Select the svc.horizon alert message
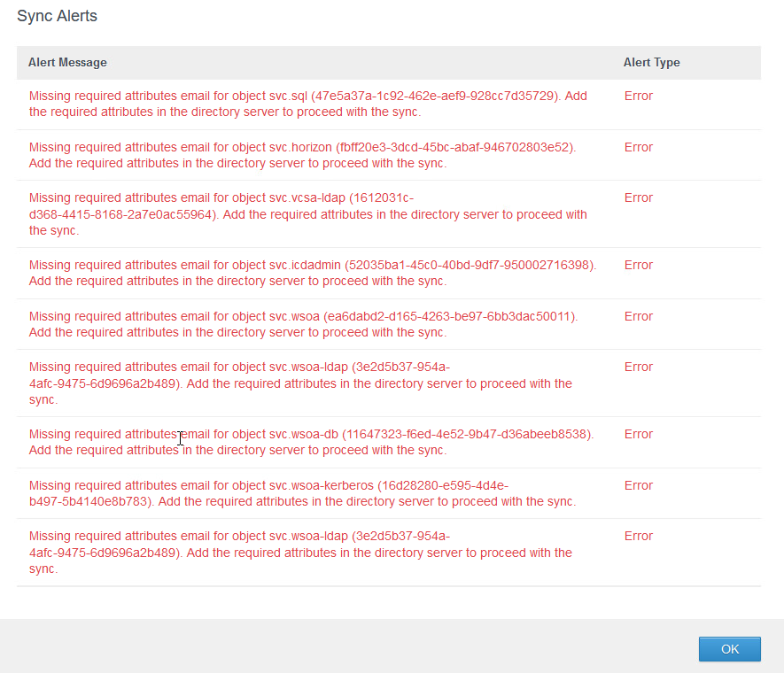The width and height of the screenshot is (784, 673). (x=302, y=155)
